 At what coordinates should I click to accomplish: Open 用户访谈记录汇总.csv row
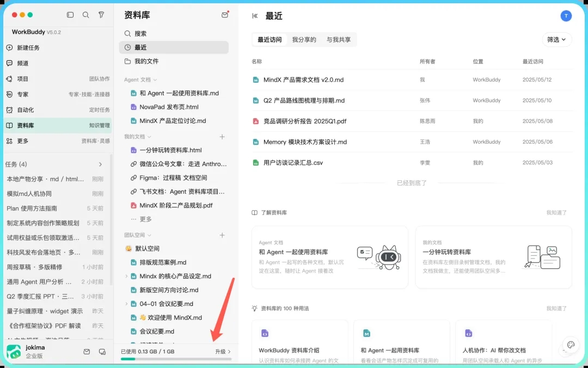click(x=412, y=162)
